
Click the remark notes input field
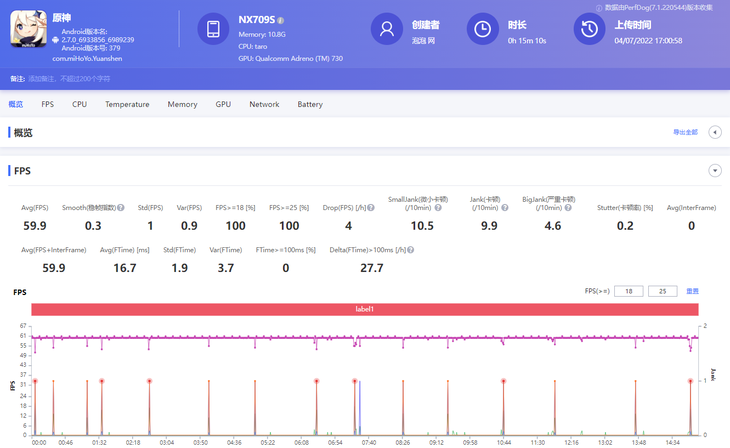[69, 79]
